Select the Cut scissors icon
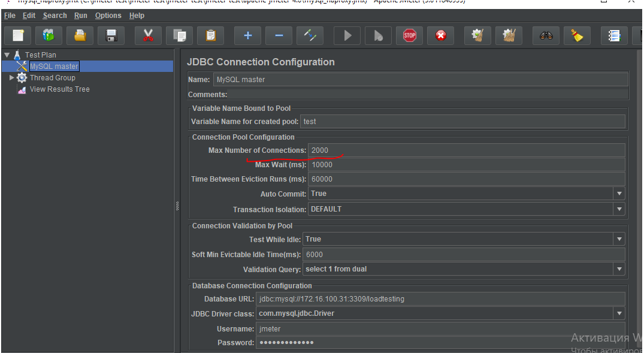The height and width of the screenshot is (353, 644). (x=148, y=35)
